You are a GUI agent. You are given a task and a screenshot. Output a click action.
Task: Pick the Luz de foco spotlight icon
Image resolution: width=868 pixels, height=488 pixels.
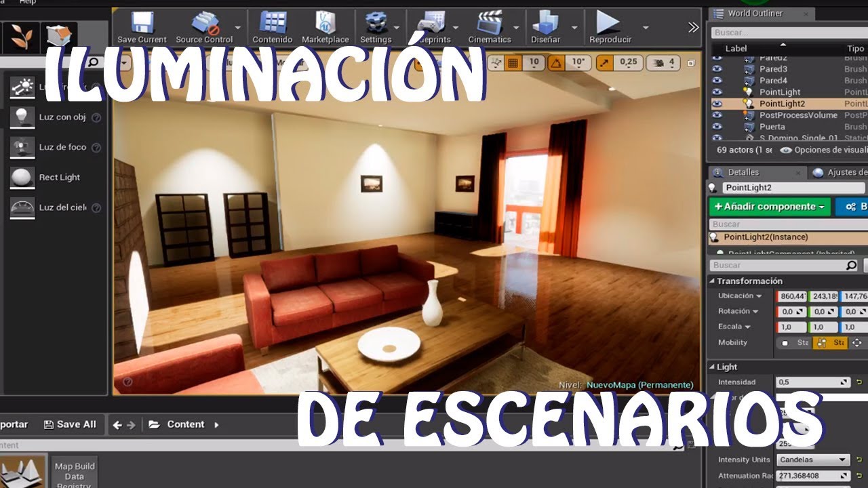tap(22, 147)
